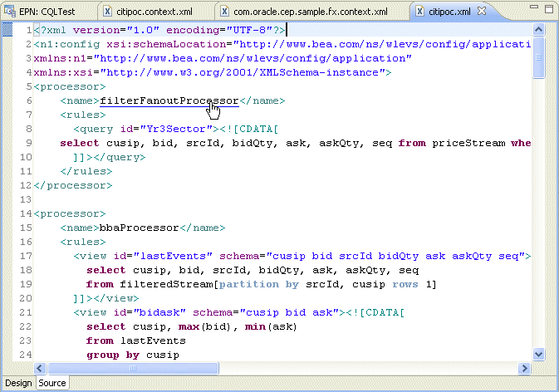559x392 pixels.
Task: Click the rules tag on line 7
Action: 83,115
